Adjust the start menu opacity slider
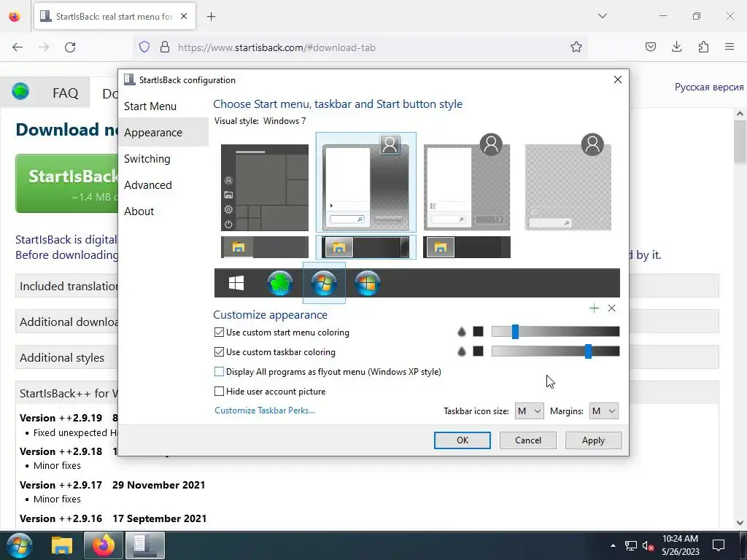Viewport: 747px width, 560px height. point(555,332)
